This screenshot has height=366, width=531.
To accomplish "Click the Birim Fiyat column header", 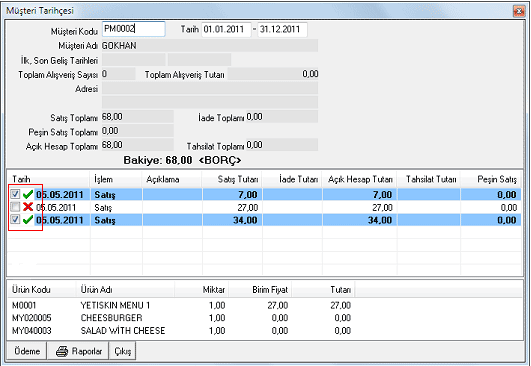I will [260, 290].
